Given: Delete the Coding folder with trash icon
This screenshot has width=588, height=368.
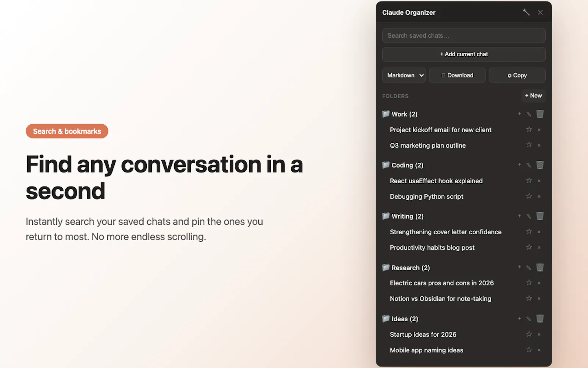Looking at the screenshot, I should (x=540, y=165).
